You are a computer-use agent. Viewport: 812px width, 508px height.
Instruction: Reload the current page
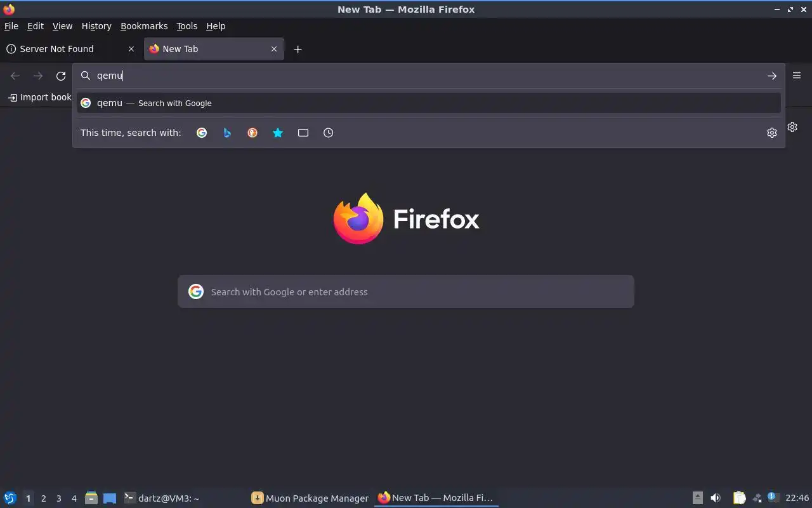(61, 76)
